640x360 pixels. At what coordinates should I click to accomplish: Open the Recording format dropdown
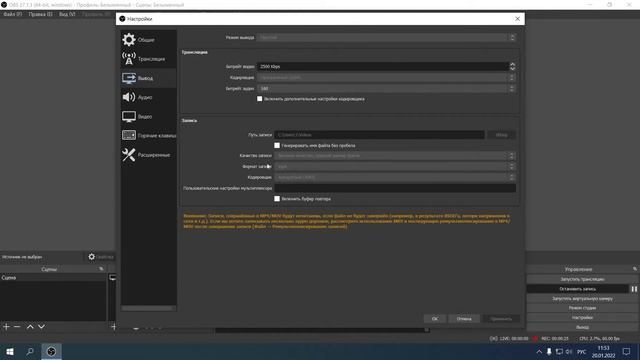click(395, 167)
